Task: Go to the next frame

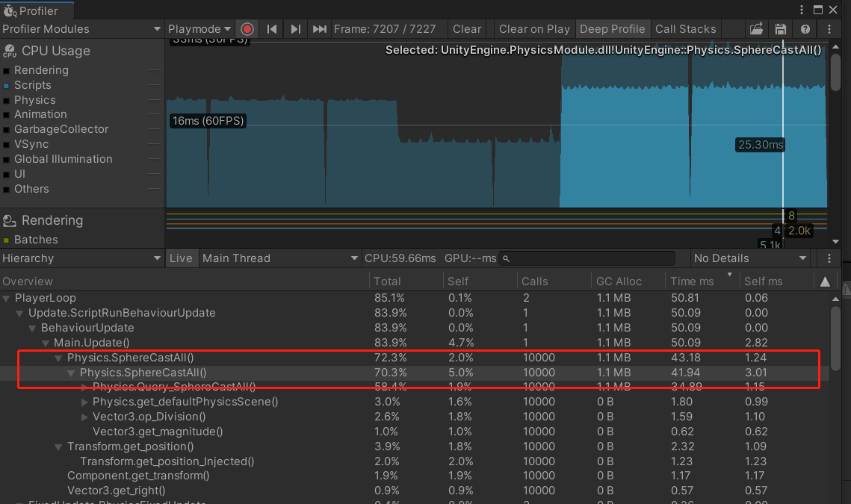Action: point(294,28)
